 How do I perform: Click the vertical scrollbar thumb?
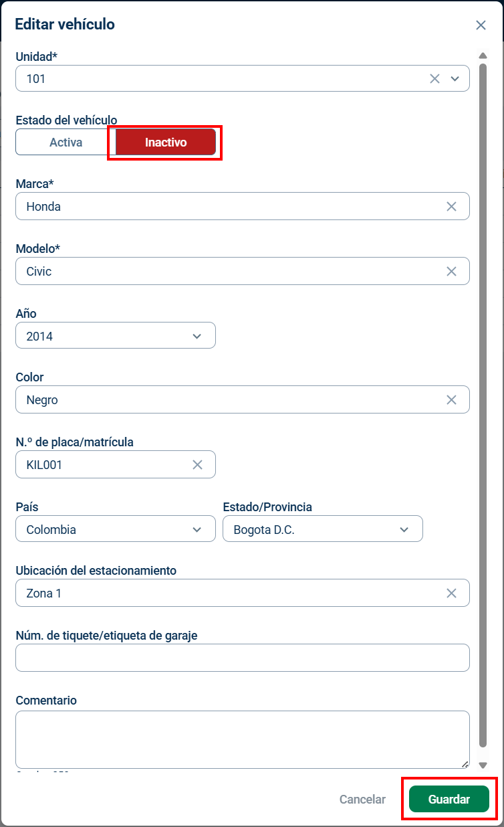pyautogui.click(x=483, y=406)
